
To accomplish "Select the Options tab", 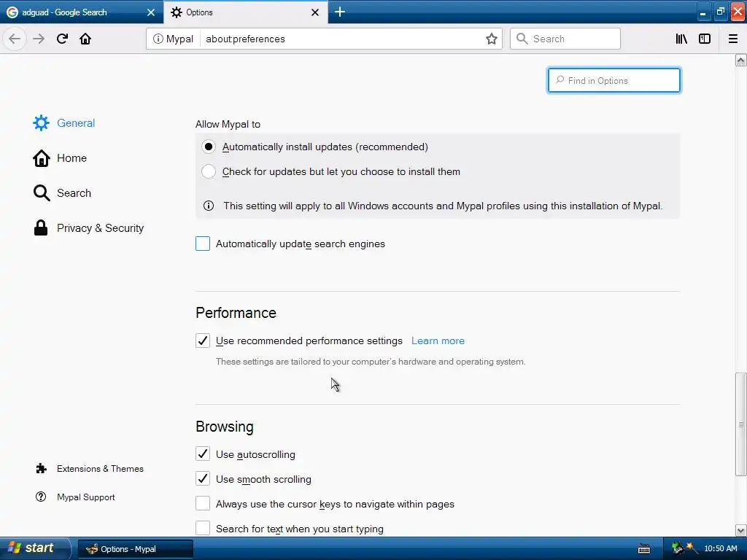I will (x=246, y=12).
